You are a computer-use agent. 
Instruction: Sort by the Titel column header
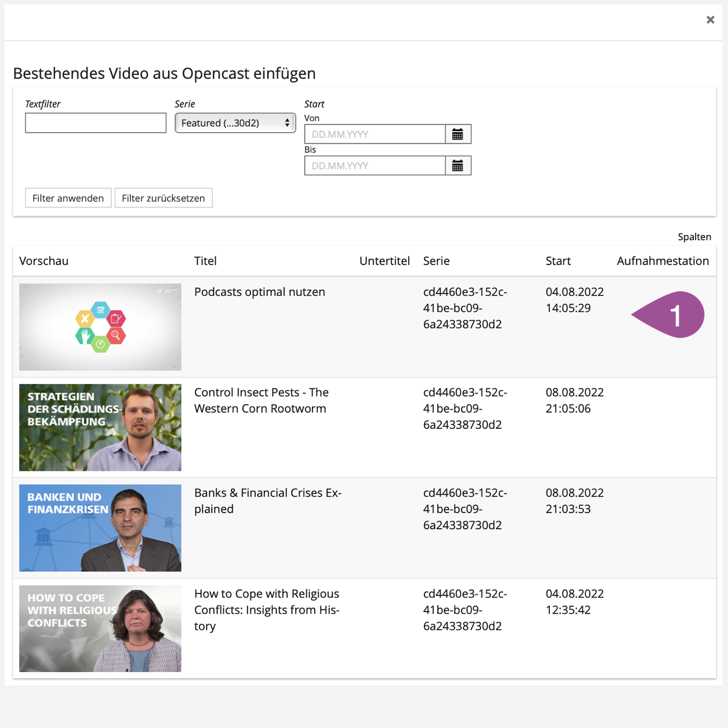pyautogui.click(x=206, y=261)
